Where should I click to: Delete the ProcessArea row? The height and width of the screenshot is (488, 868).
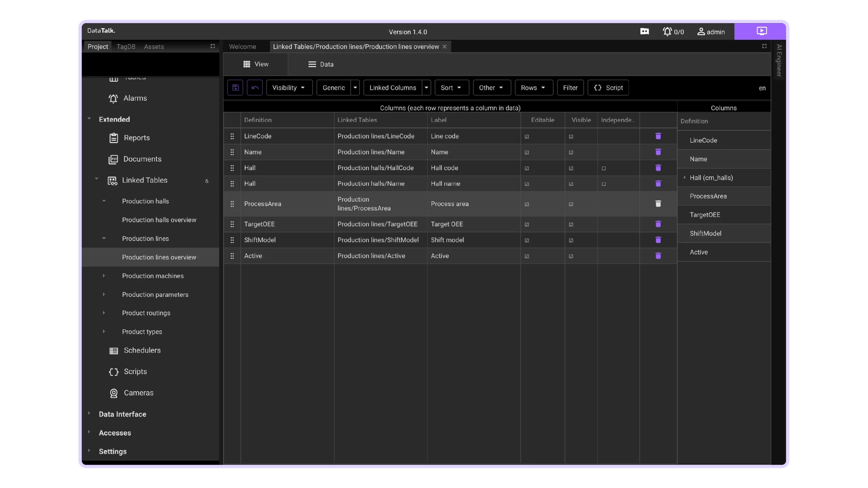658,204
